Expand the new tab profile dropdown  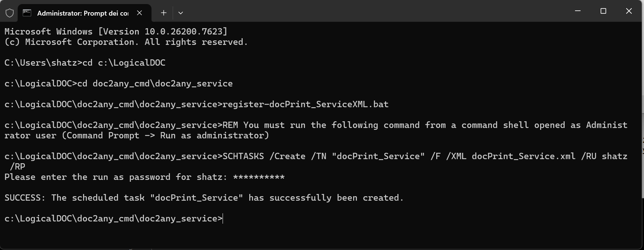181,13
